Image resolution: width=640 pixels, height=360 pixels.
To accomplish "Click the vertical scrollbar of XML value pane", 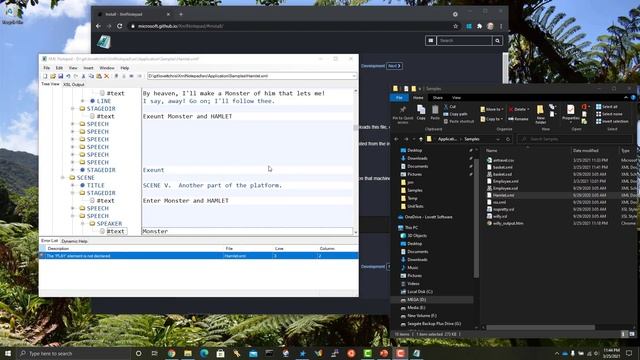I will click(x=356, y=161).
